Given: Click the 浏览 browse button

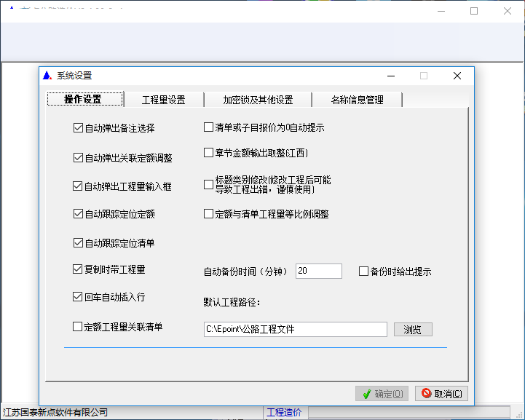Looking at the screenshot, I should tap(413, 330).
